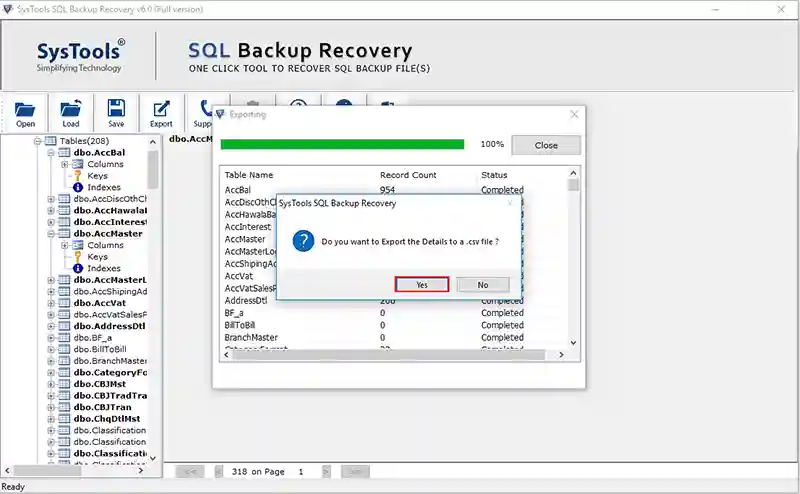
Task: Click the Open folder toolbar icon
Action: tap(24, 110)
